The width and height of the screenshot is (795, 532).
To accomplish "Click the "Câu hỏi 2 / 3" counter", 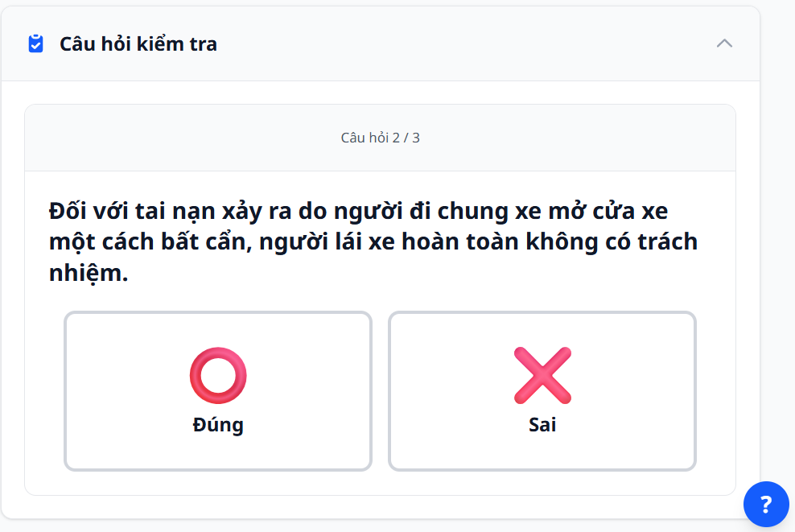I will (380, 138).
